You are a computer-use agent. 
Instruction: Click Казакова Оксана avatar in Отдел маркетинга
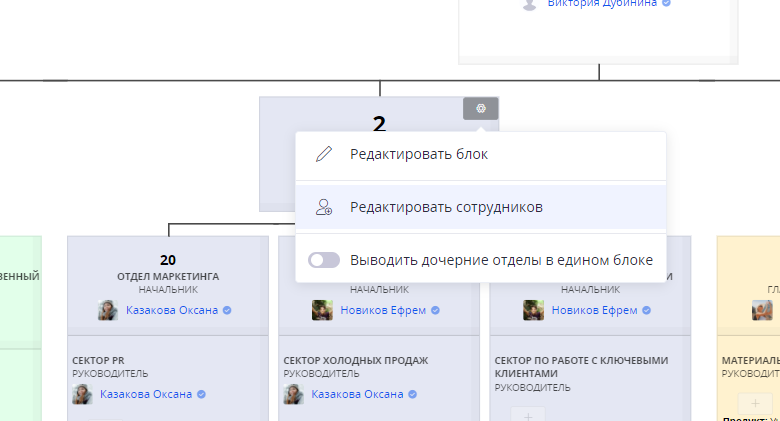108,310
